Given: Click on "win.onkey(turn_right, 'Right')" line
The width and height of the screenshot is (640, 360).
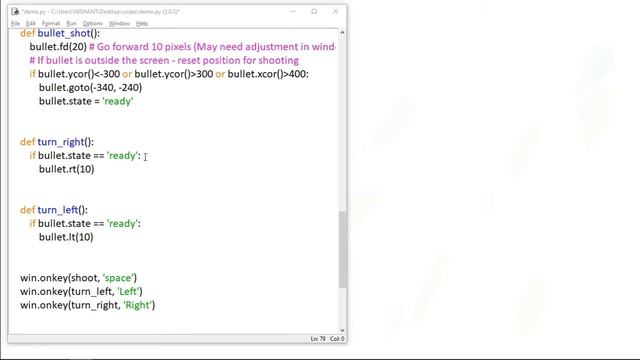Looking at the screenshot, I should pos(88,305).
